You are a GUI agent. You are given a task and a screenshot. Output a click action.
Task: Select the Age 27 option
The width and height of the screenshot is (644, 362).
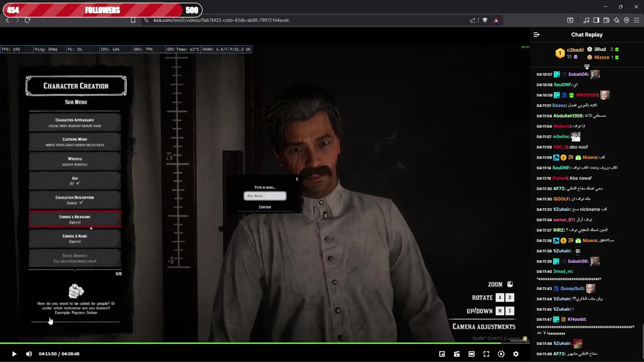[x=75, y=180]
